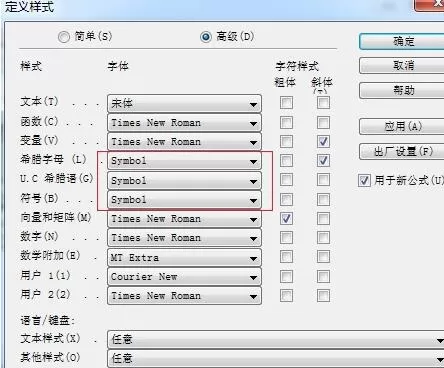Enable italic for 向量和矩阵(M) row
Screen dimensions: 444x368
[x=323, y=219]
